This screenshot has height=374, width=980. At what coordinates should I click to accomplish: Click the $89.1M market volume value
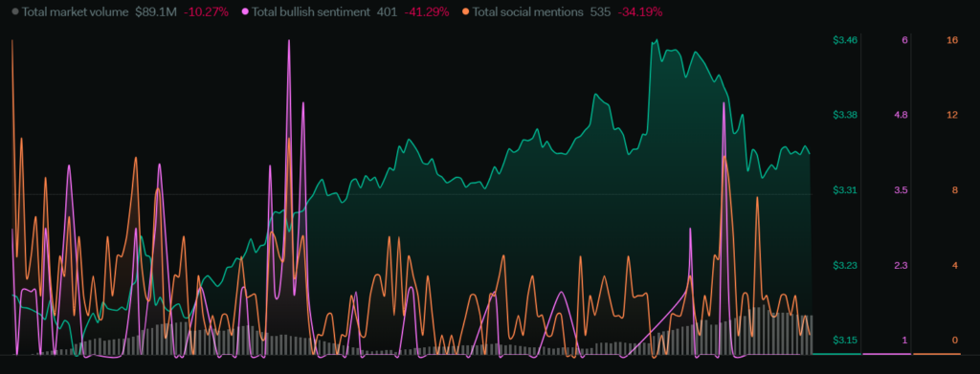[156, 11]
